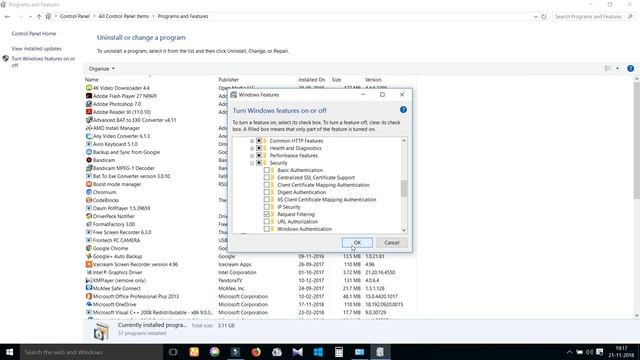Click the features list down arrow
Viewport: 640px width, 360px height.
(x=404, y=230)
